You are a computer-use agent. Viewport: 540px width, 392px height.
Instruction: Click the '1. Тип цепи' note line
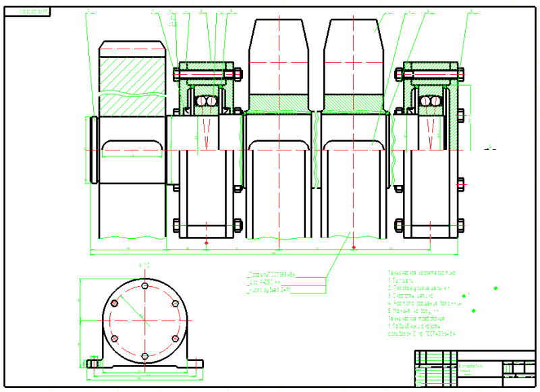tap(400, 281)
